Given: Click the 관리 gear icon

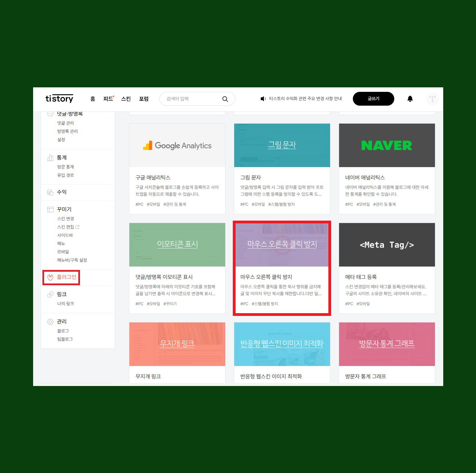Looking at the screenshot, I should (x=50, y=322).
